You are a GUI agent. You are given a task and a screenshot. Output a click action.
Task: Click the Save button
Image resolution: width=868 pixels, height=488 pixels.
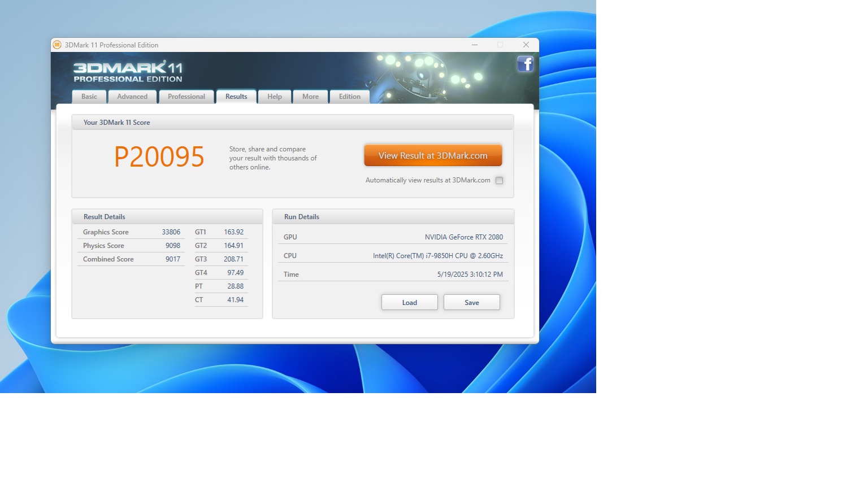pyautogui.click(x=472, y=302)
